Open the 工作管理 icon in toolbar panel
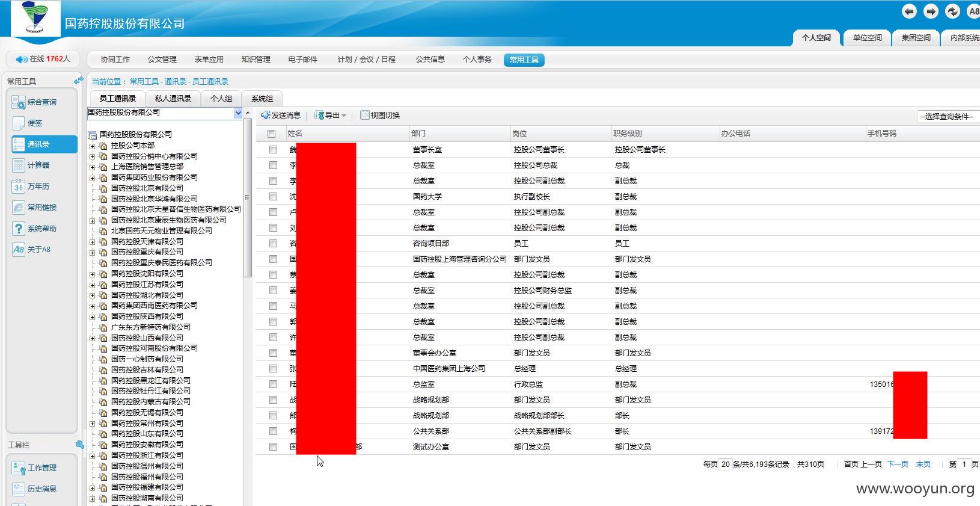Image resolution: width=980 pixels, height=506 pixels. tap(19, 468)
